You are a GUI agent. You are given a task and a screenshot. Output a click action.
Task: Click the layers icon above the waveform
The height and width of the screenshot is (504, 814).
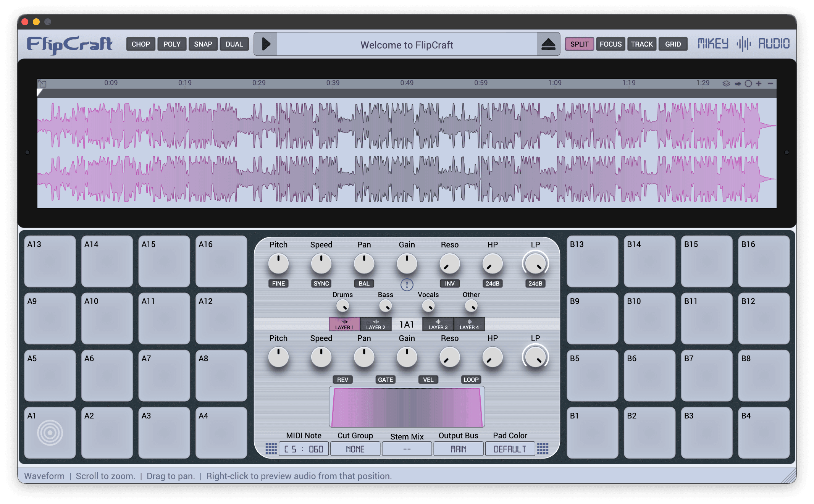pos(726,83)
